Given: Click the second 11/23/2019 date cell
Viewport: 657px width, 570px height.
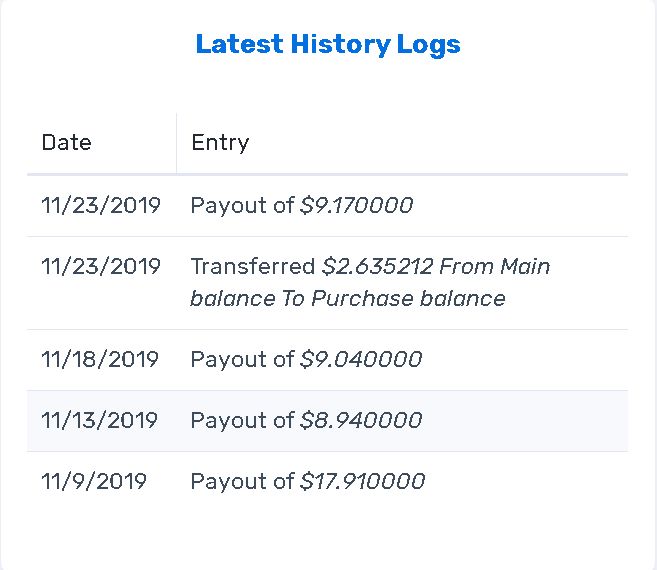Looking at the screenshot, I should click(x=101, y=267).
